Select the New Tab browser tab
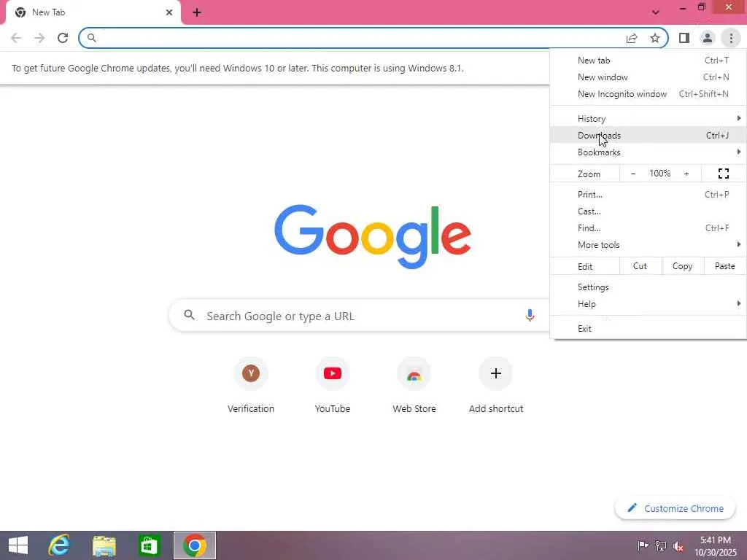This screenshot has height=560, width=747. pyautogui.click(x=93, y=12)
